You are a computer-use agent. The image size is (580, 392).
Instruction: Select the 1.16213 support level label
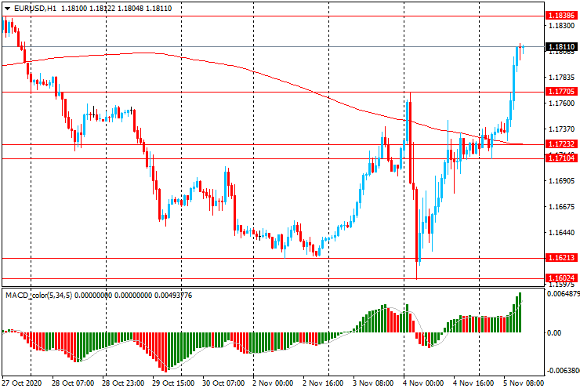pos(561,258)
